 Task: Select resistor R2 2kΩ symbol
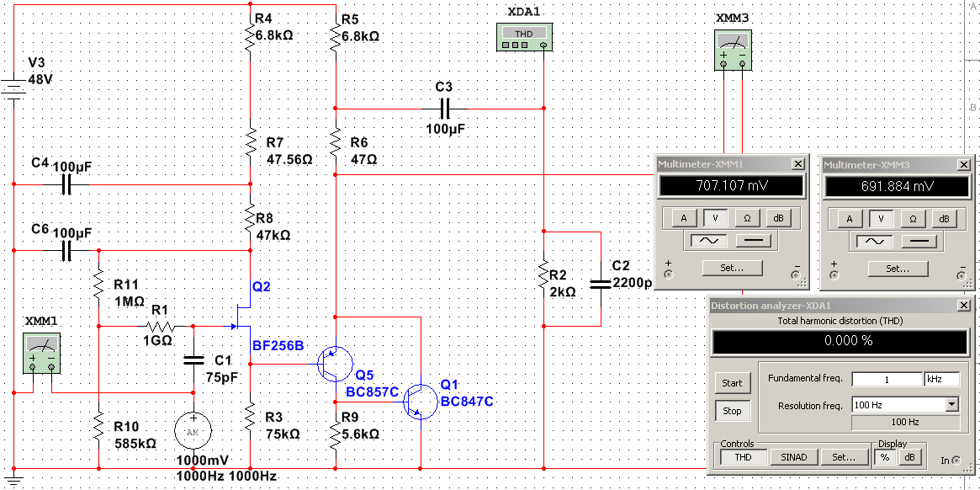[x=543, y=274]
